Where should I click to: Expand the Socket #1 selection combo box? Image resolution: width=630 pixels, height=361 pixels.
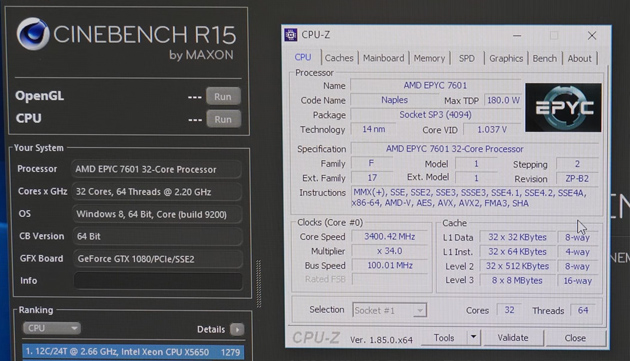pos(389,310)
